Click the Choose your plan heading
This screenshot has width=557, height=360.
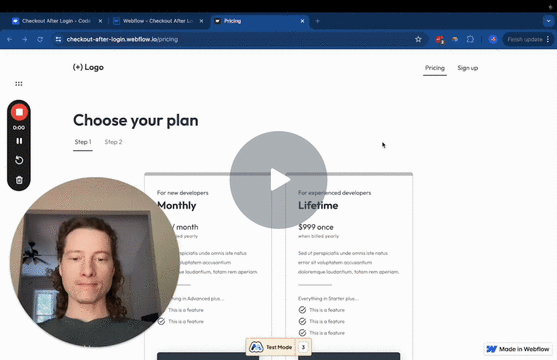(136, 120)
